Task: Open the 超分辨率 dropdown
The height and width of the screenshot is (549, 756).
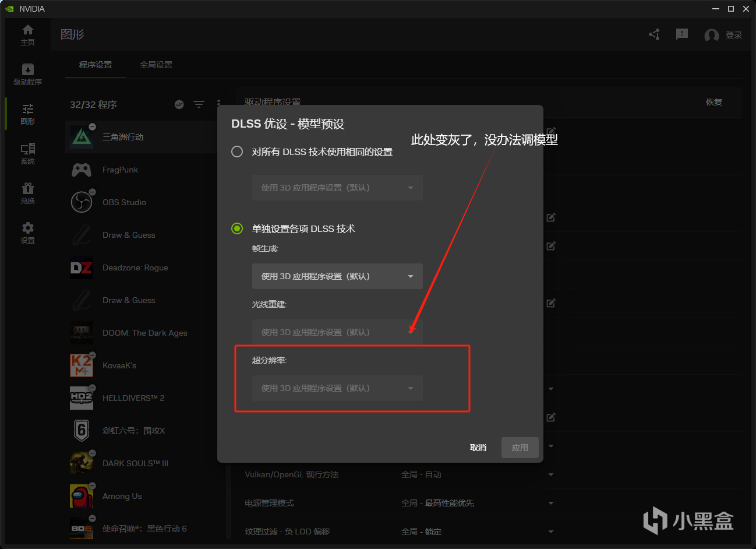Action: (x=337, y=388)
